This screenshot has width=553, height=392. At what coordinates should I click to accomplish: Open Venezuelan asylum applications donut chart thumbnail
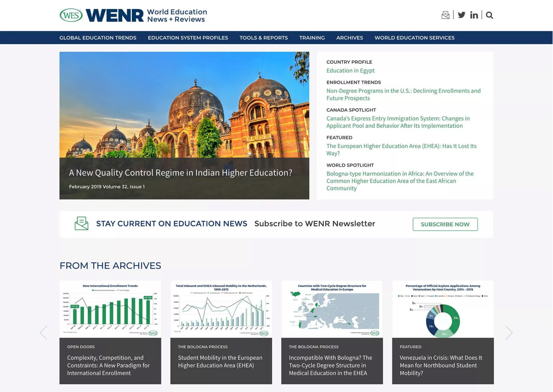[443, 309]
